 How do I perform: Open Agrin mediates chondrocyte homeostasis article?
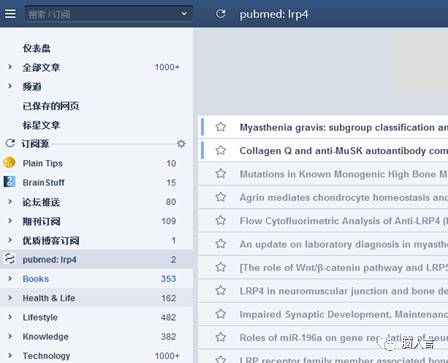[x=344, y=197]
